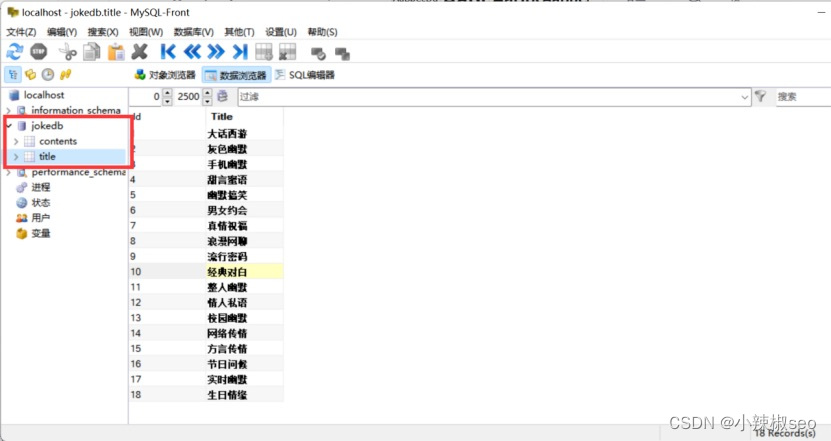Screen dimensions: 831x441
Task: Select the cell 校园幽默
Action: [244, 318]
